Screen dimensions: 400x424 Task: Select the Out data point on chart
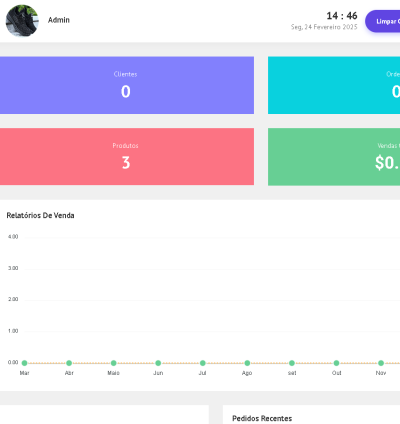point(336,363)
